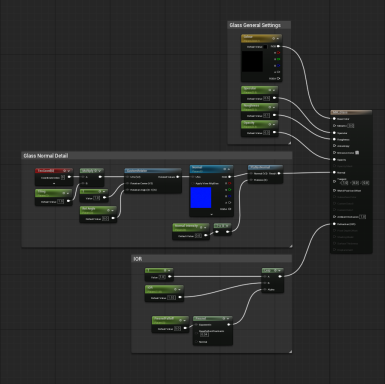
Task: Click the yellow Colour node RGB output pin
Action: tap(278, 46)
